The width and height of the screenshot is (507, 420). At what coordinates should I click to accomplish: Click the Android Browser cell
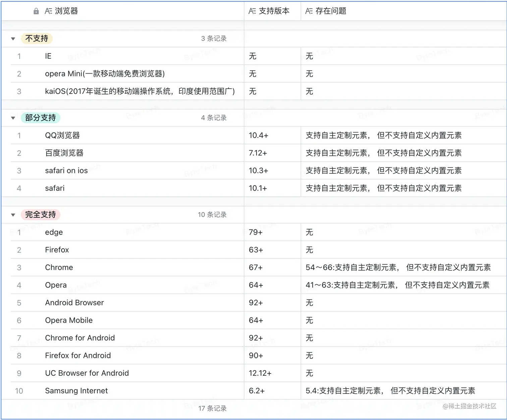127,303
